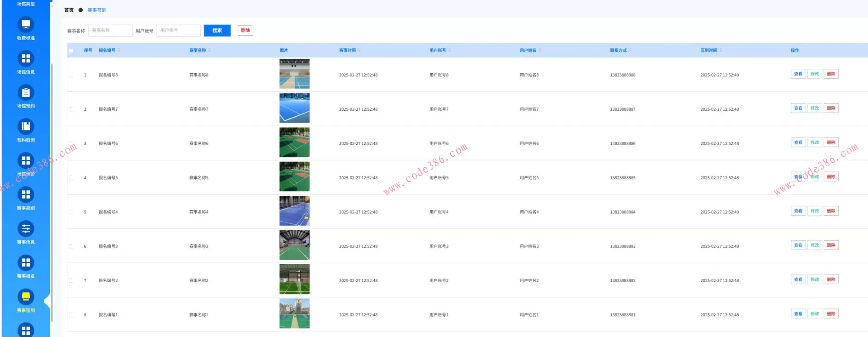View the 报名编号4 row with 查看
This screenshot has width=868, height=337.
(x=798, y=211)
